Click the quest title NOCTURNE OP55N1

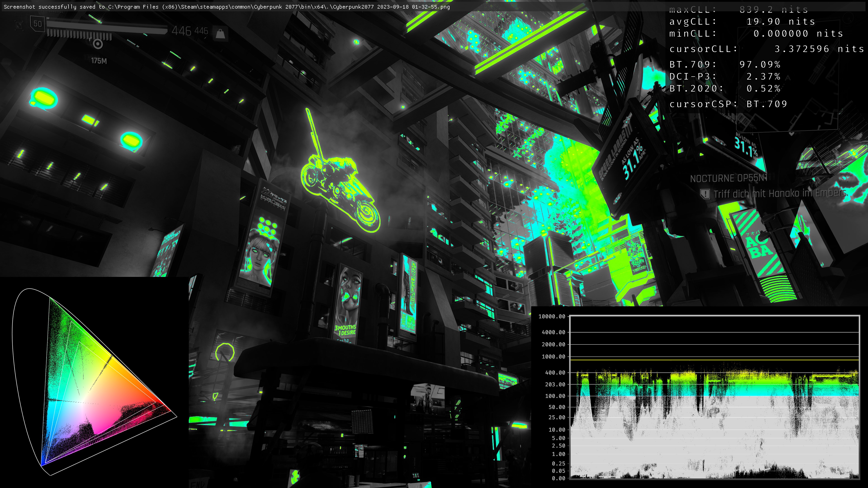(x=729, y=179)
